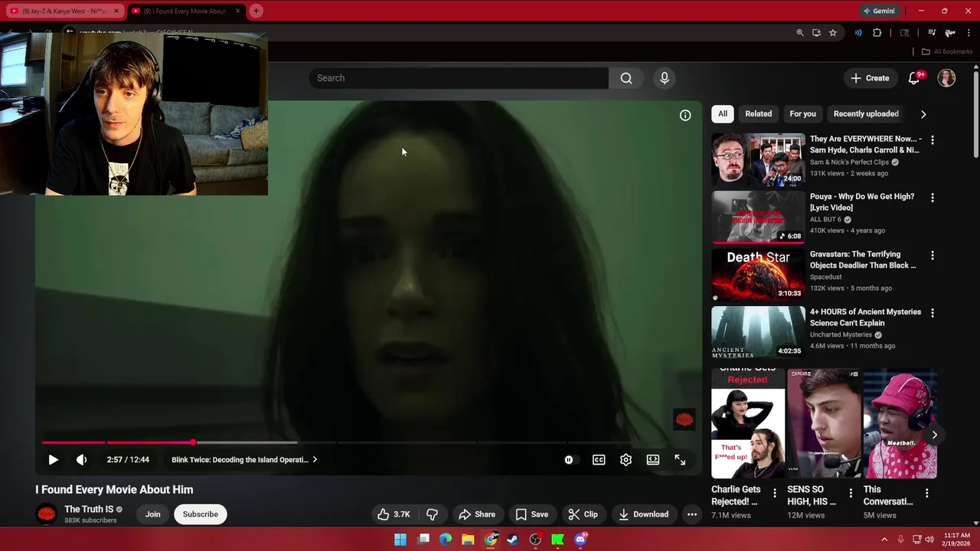980x551 pixels.
Task: Dislike the video
Action: tap(432, 514)
